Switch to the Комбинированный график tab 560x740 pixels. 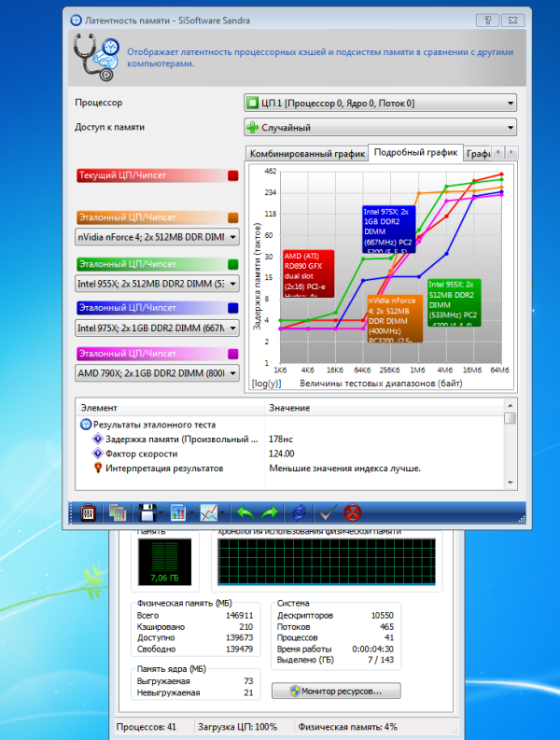(305, 153)
